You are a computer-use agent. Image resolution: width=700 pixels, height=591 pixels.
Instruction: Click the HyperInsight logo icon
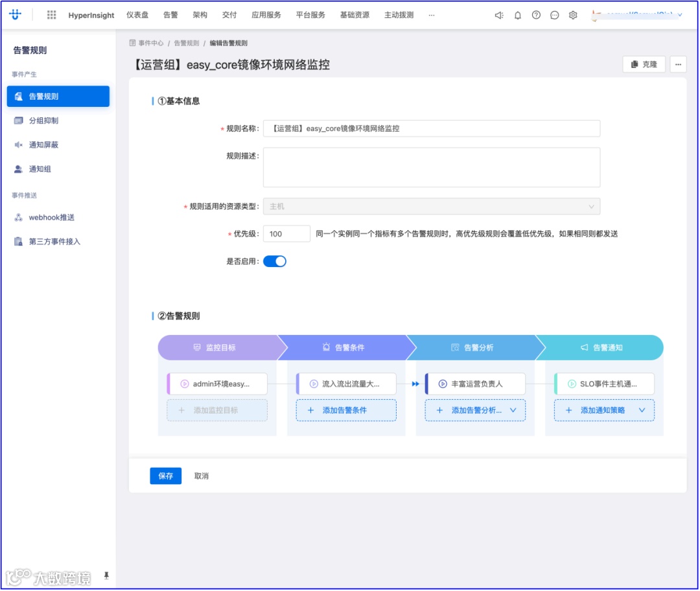15,15
